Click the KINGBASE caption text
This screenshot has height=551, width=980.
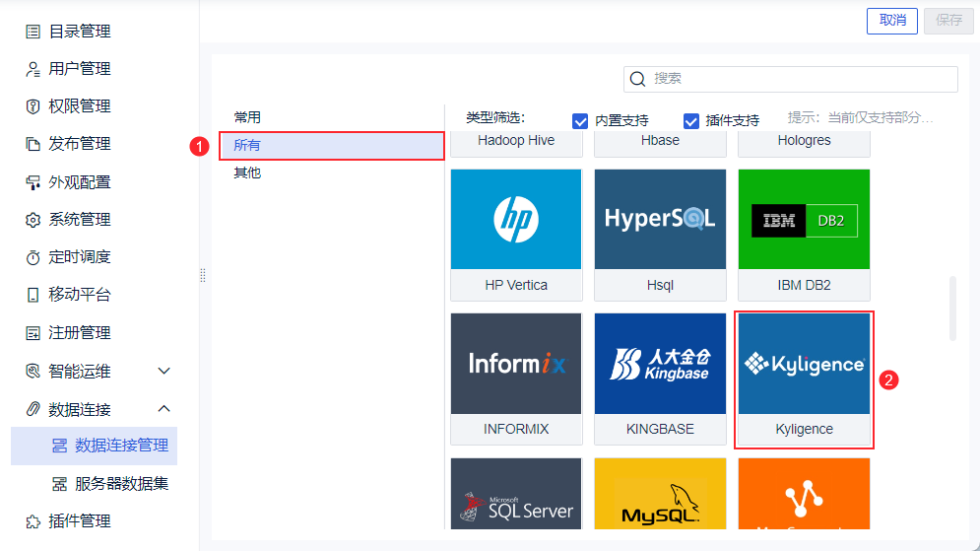[x=660, y=429]
